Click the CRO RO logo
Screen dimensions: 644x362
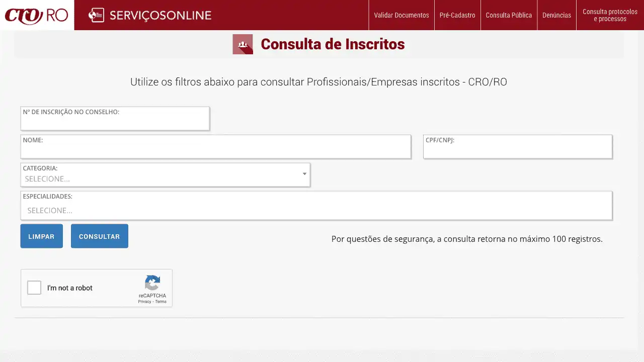click(37, 15)
